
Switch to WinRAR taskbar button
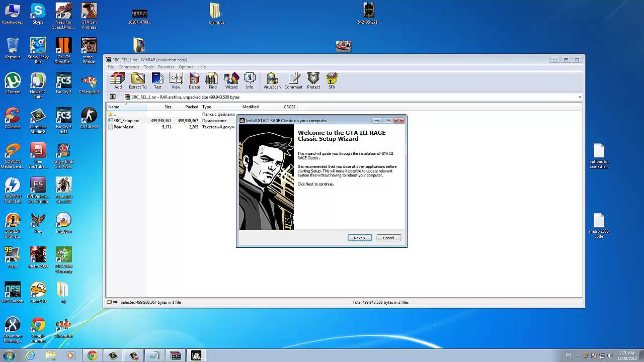(x=175, y=355)
